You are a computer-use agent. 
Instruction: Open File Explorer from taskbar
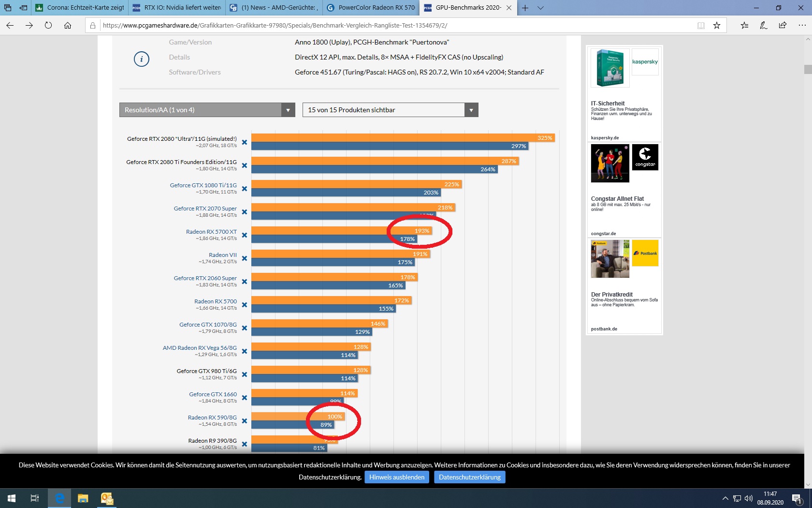pos(83,498)
